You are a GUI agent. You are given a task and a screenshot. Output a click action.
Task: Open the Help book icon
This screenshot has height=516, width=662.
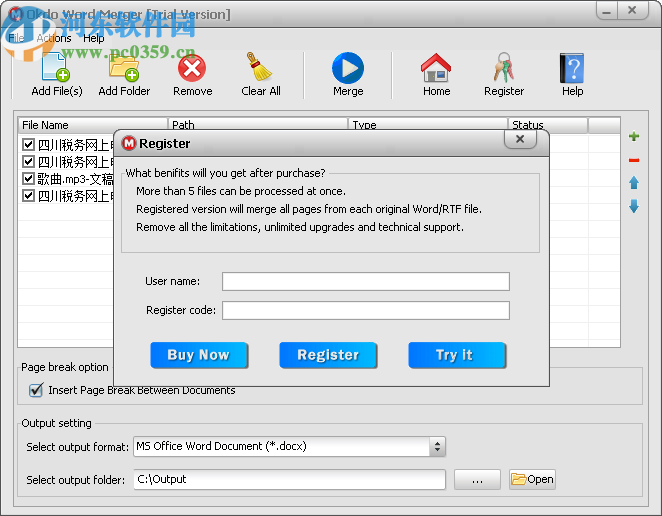572,68
